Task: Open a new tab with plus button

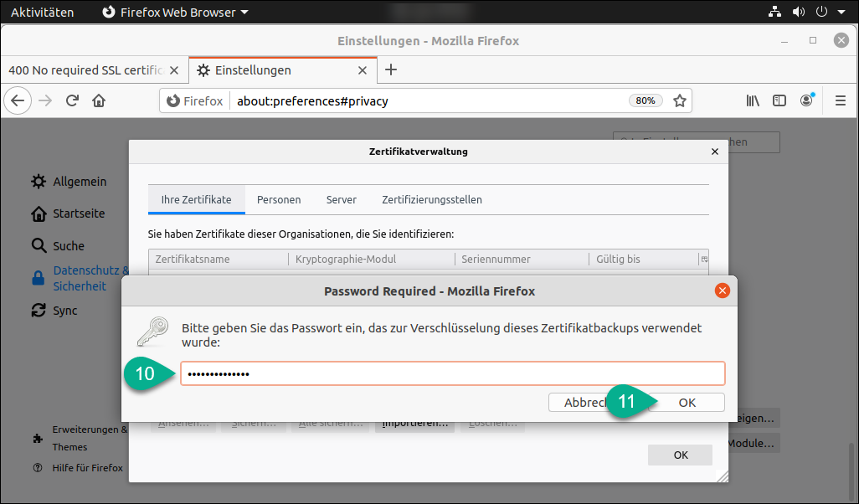Action: click(x=391, y=69)
